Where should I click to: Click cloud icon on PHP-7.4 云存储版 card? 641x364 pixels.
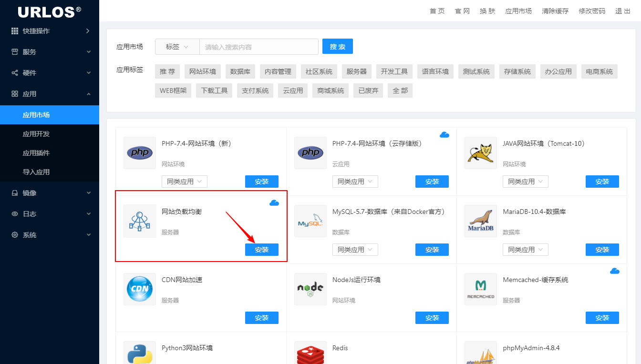[x=445, y=135]
